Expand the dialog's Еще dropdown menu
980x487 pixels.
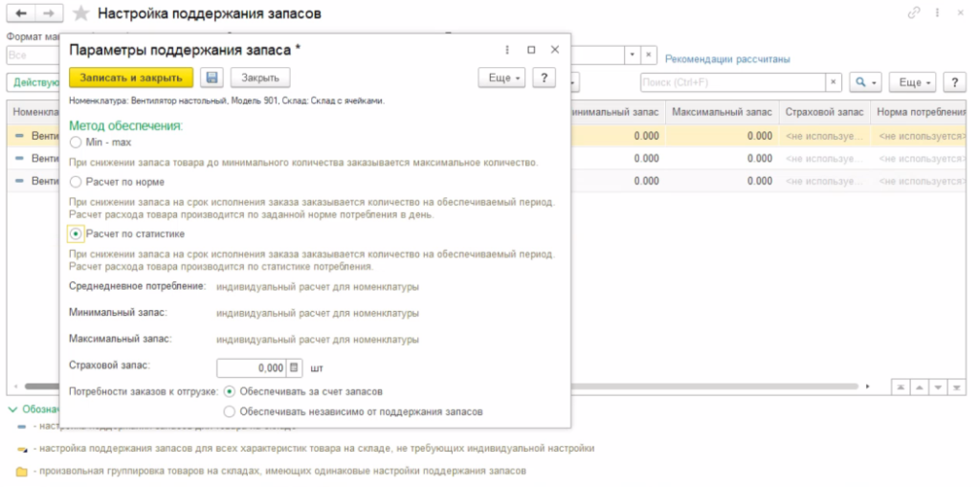(x=501, y=77)
